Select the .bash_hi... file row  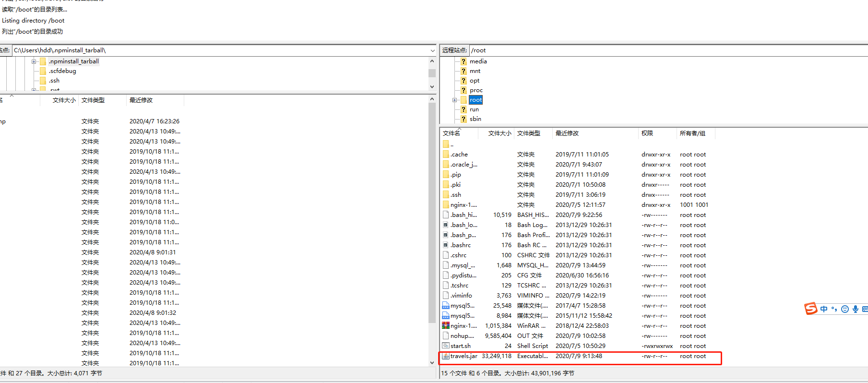click(x=577, y=215)
